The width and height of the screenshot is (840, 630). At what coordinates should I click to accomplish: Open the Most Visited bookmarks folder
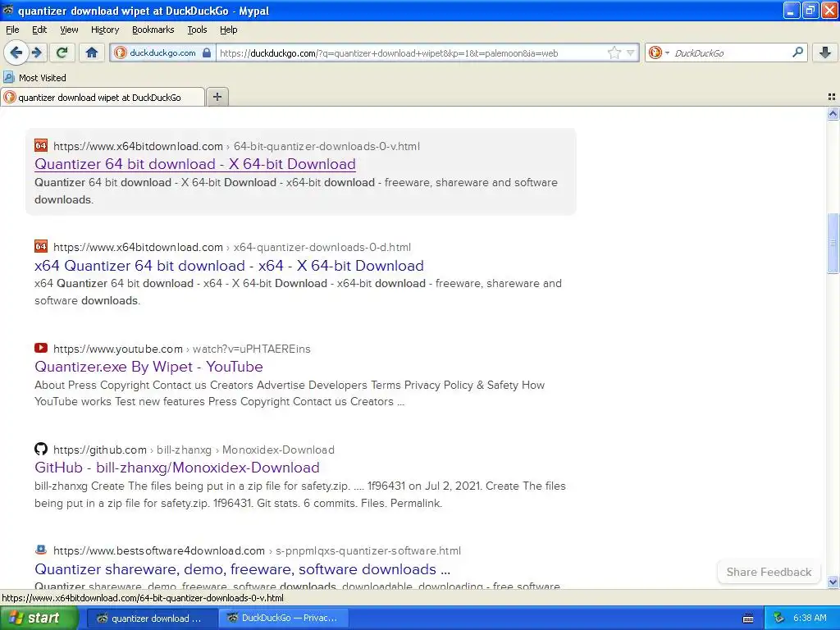[35, 78]
